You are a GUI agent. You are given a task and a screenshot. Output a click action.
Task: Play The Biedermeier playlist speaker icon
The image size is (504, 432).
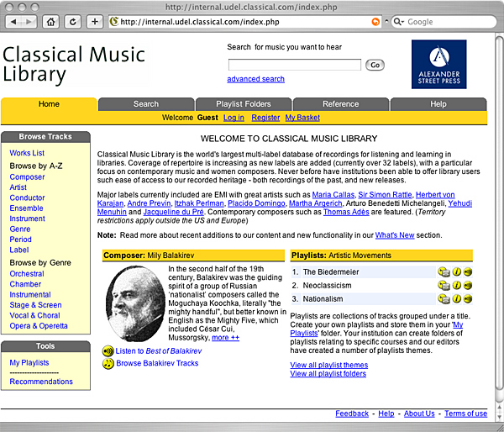click(468, 271)
